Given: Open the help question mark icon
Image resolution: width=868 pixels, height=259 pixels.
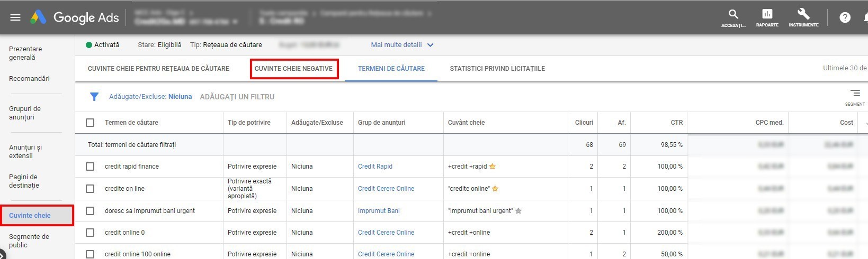Looking at the screenshot, I should 845,17.
